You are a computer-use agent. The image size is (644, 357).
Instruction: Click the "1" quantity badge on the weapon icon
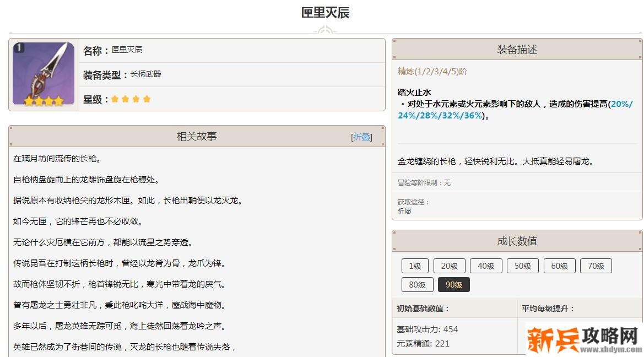(19, 47)
